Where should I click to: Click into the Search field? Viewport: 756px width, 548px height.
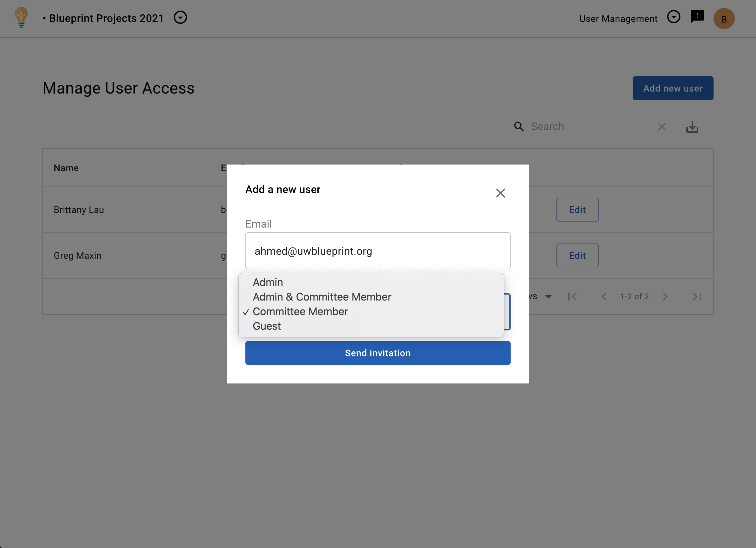tap(590, 127)
